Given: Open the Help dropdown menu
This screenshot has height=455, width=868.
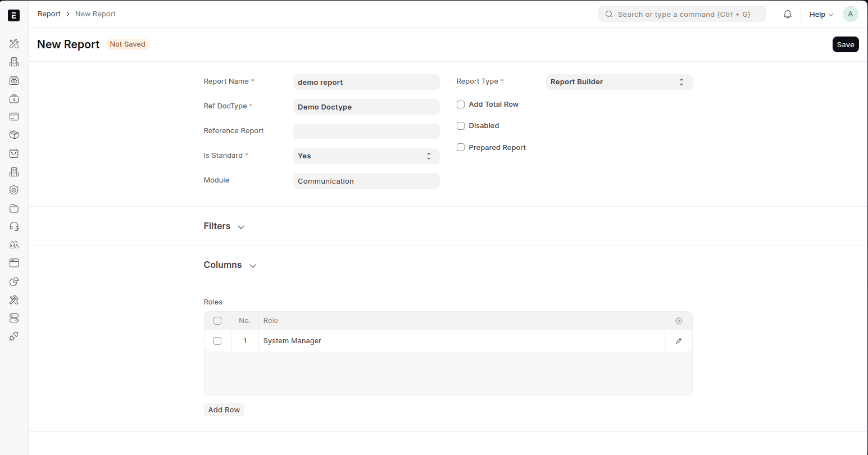Looking at the screenshot, I should coord(821,15).
